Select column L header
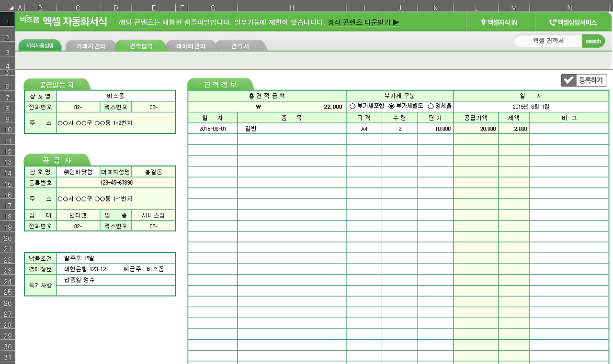The height and width of the screenshot is (364, 613). coord(476,8)
